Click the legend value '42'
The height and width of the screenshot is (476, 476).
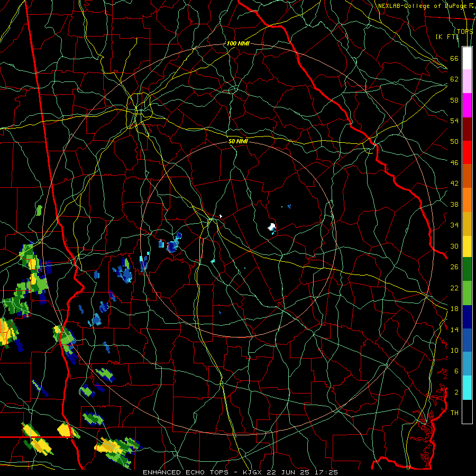[454, 184]
